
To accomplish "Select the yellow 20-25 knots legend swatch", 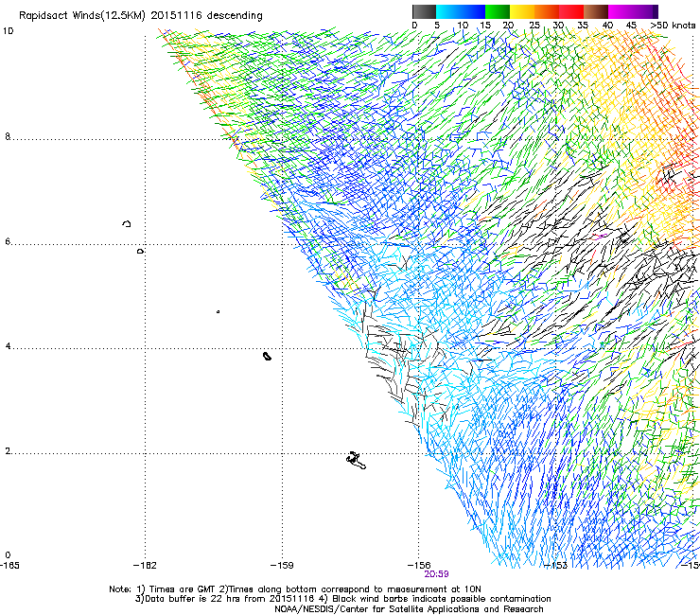I will 522,11.
